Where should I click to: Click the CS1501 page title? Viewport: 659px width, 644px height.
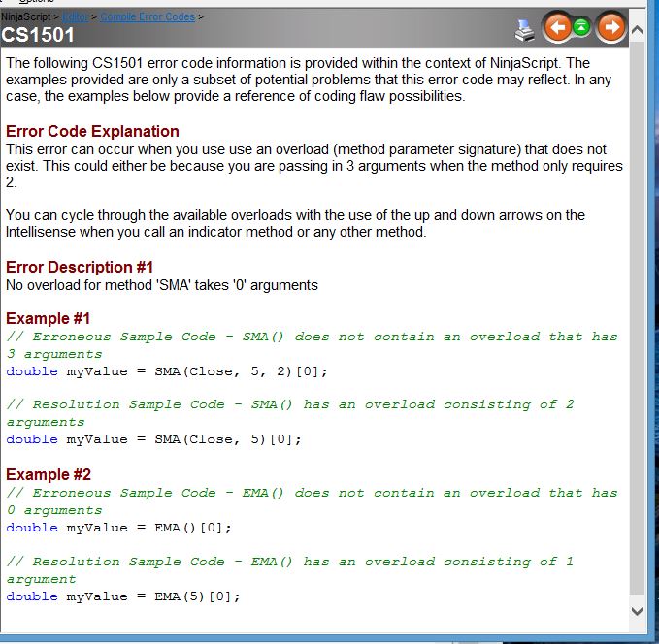(38, 35)
